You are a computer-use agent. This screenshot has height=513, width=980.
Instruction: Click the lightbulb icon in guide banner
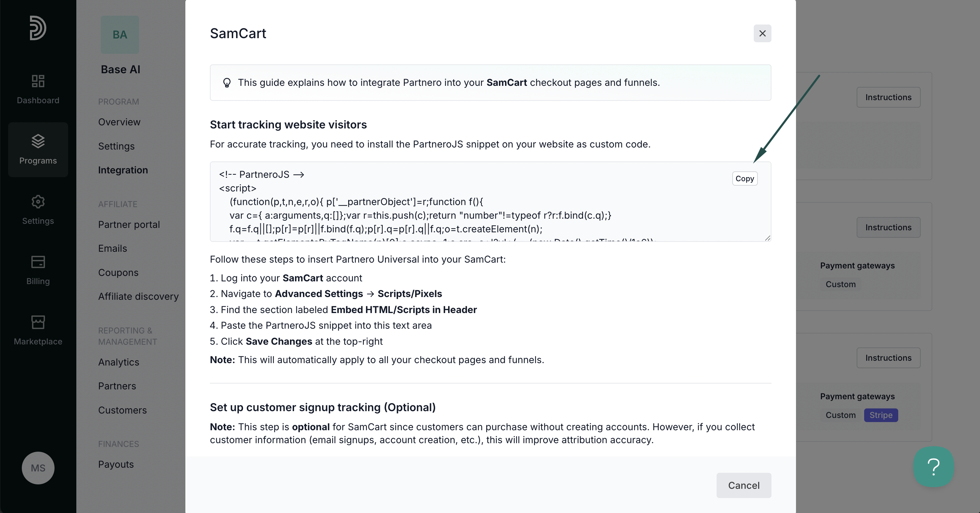point(227,82)
